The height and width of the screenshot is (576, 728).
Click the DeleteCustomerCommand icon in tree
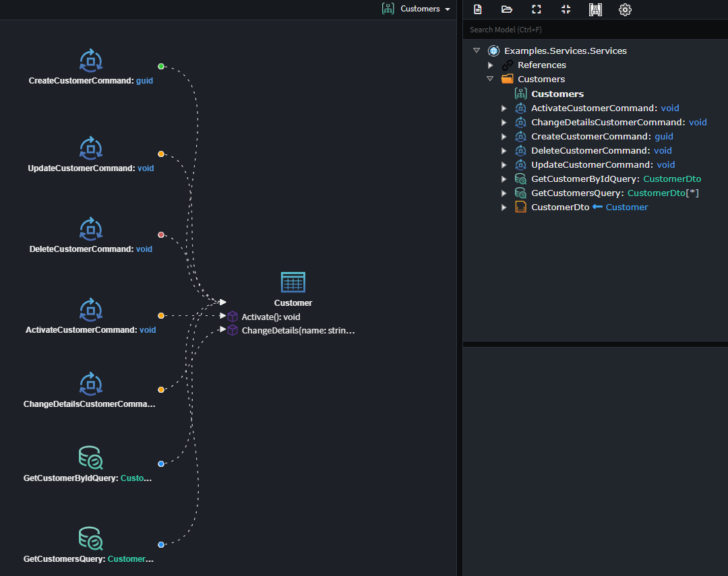click(521, 150)
